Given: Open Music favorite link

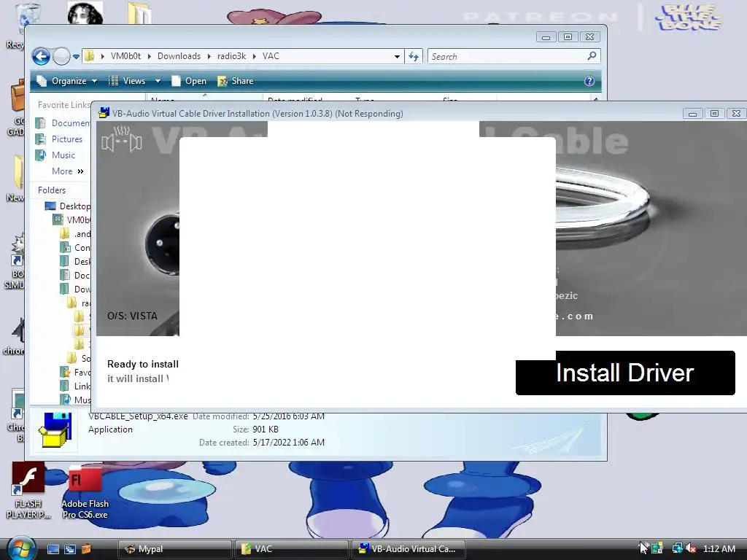Looking at the screenshot, I should click(x=55, y=155).
